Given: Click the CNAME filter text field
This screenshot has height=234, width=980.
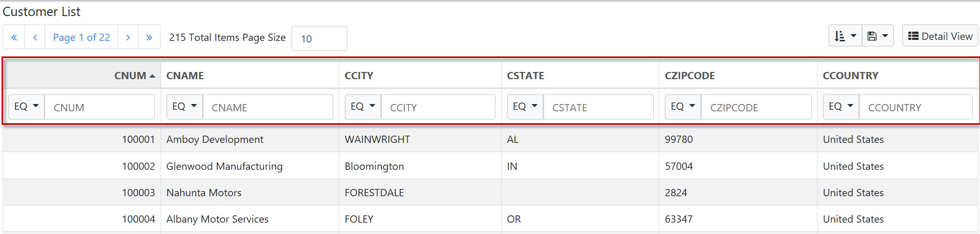Looking at the screenshot, I should click(x=268, y=107).
